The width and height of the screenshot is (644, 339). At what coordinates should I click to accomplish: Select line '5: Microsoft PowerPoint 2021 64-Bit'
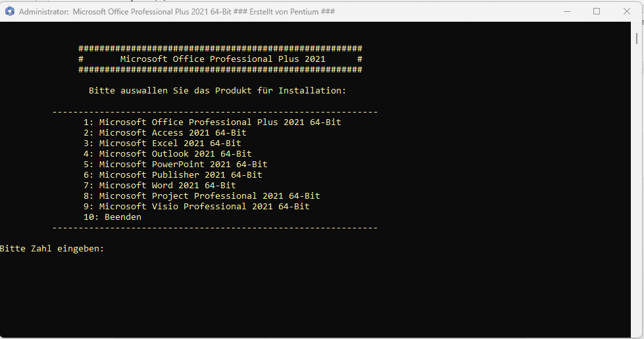(x=176, y=165)
